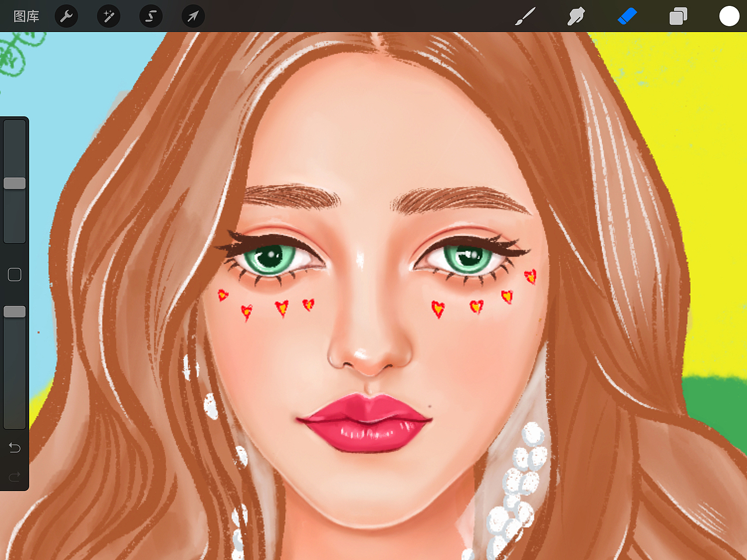Open the Layers panel

point(678,16)
